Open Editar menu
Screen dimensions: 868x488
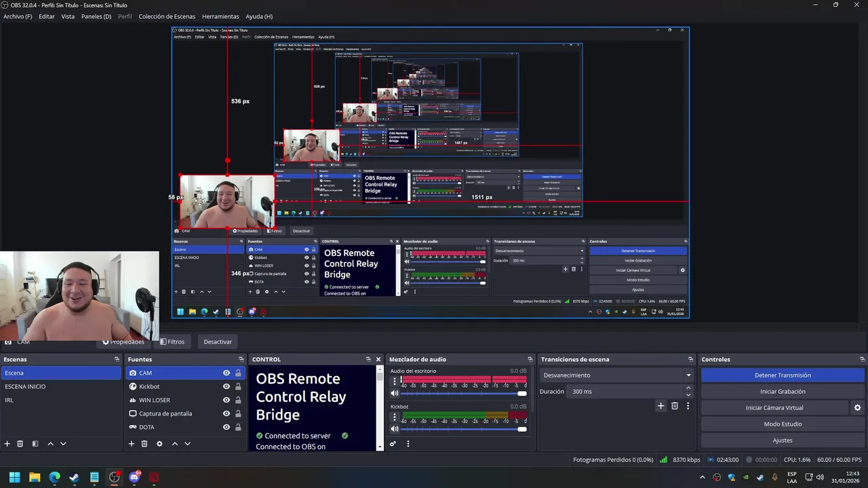[47, 16]
